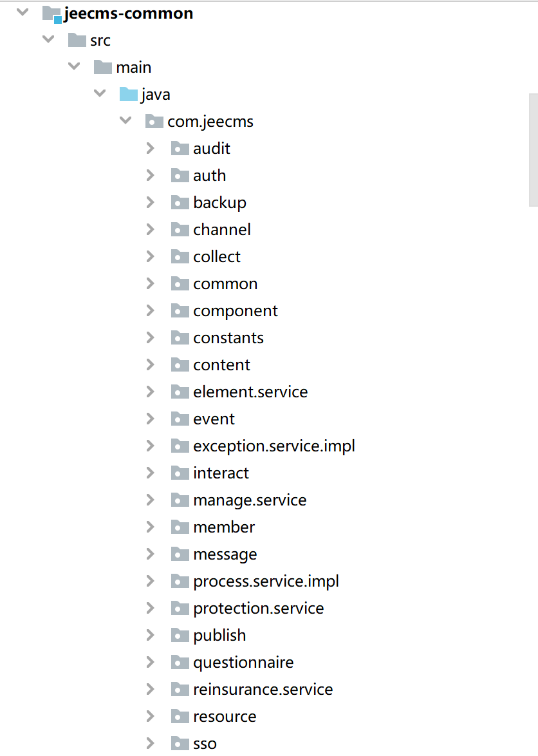Image resolution: width=538 pixels, height=756 pixels.
Task: Expand the sso package
Action: pyautogui.click(x=151, y=743)
